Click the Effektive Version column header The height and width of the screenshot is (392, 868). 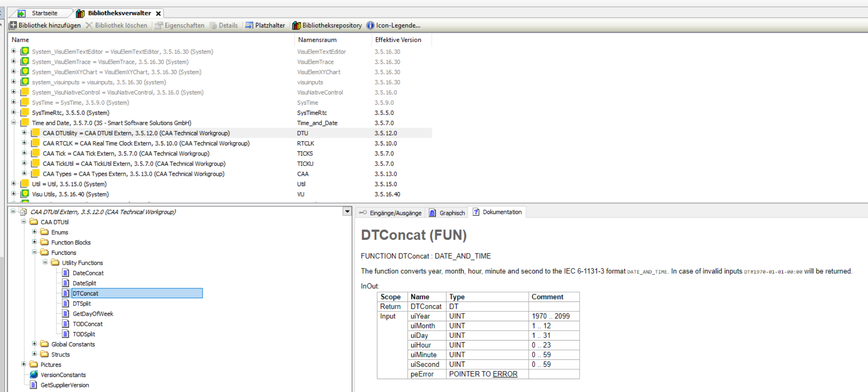coord(398,39)
